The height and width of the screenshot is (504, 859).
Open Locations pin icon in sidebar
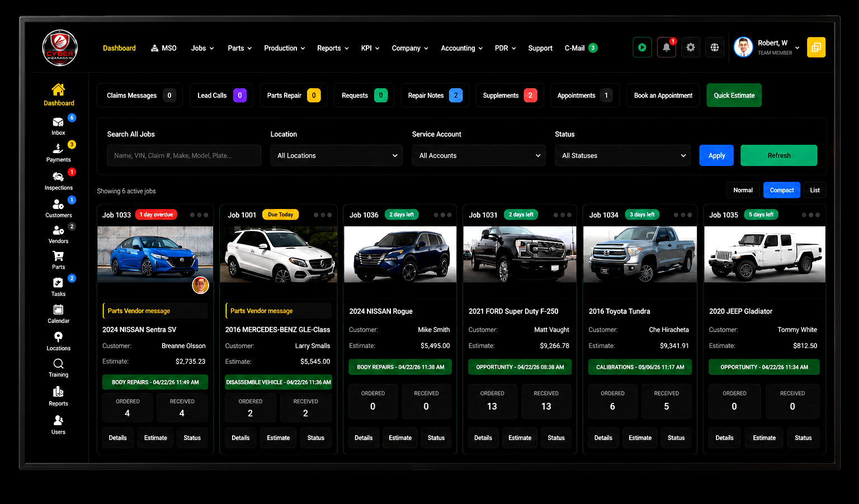[58, 337]
